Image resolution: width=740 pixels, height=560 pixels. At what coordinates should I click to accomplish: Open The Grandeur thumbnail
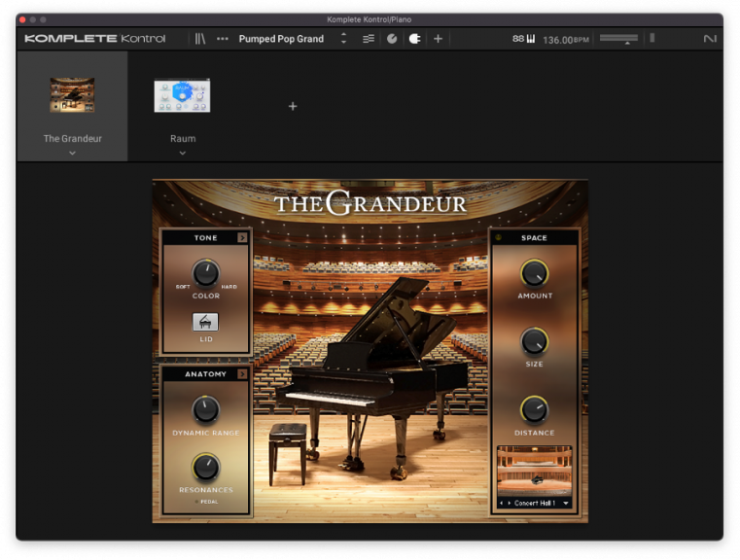tap(72, 95)
